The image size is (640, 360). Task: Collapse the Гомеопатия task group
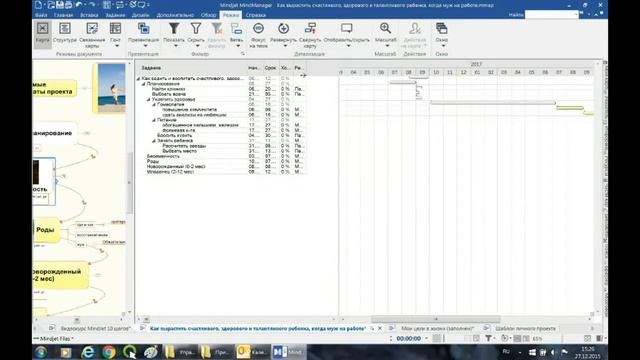pyautogui.click(x=154, y=104)
